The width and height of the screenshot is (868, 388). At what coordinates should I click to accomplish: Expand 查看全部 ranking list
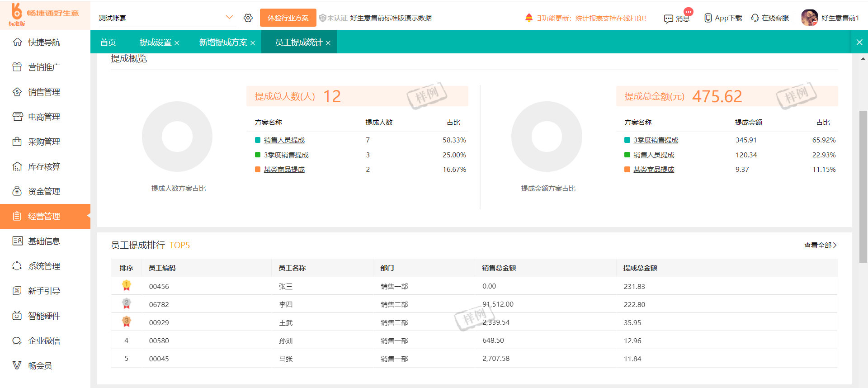click(820, 245)
